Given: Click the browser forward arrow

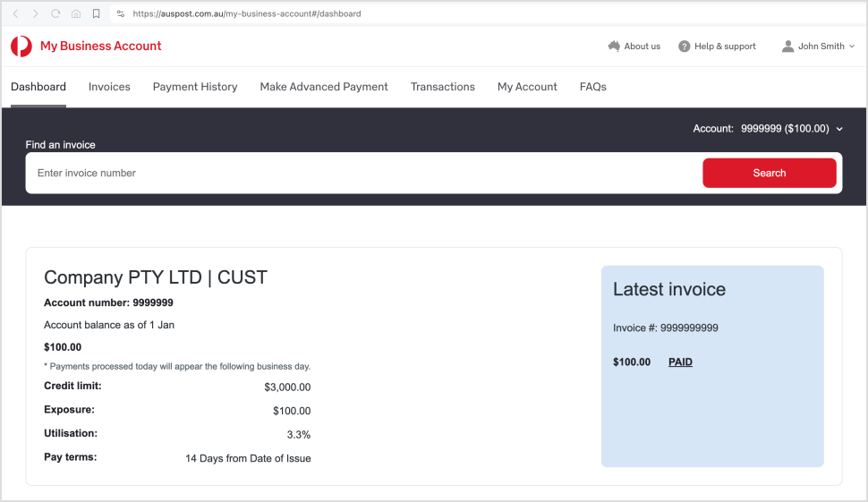Looking at the screenshot, I should coord(36,13).
